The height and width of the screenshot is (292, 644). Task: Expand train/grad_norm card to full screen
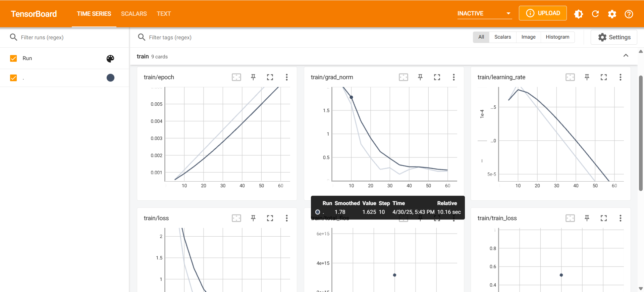click(437, 77)
